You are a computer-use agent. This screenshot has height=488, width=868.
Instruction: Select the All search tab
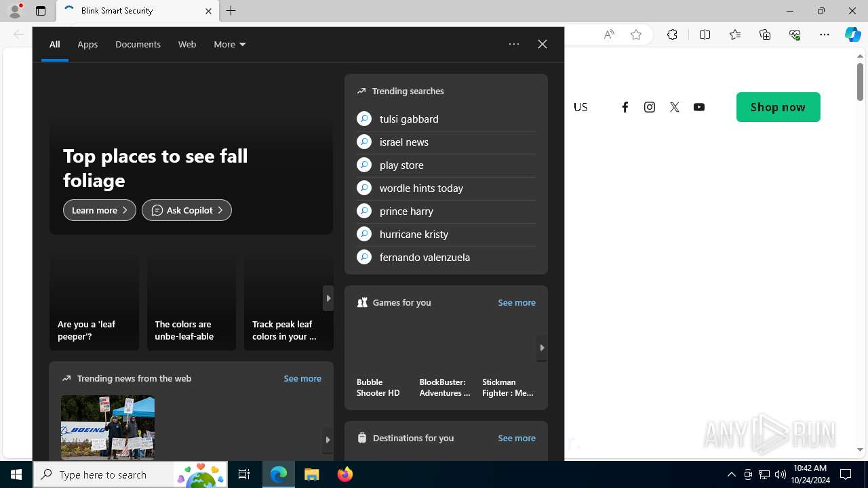click(55, 44)
